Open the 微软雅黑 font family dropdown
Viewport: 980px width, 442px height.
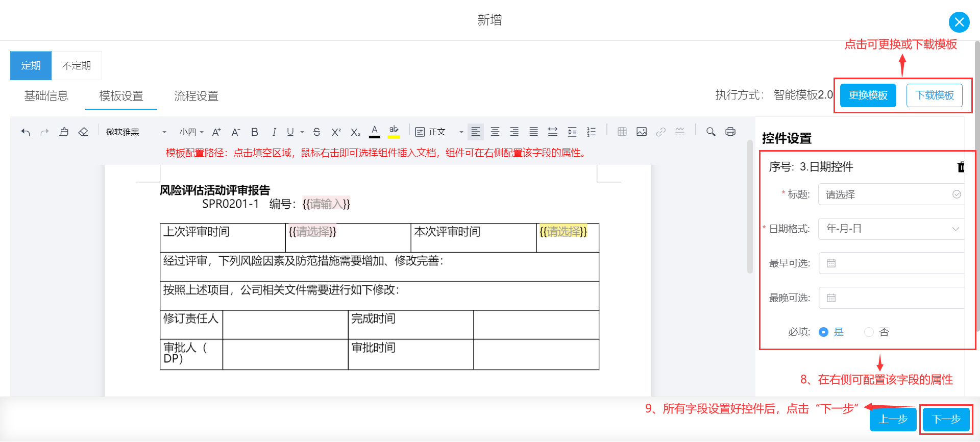point(136,132)
